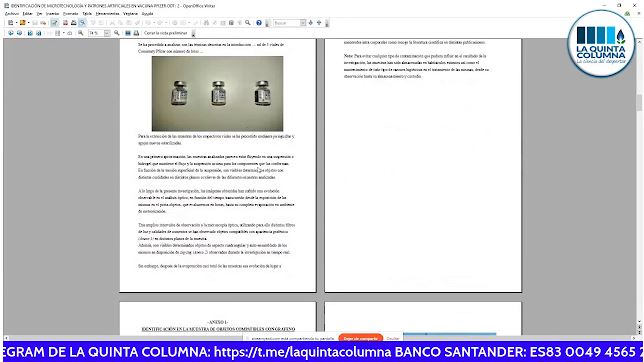
Task: Open the search field history dropdown
Action: 303,23
